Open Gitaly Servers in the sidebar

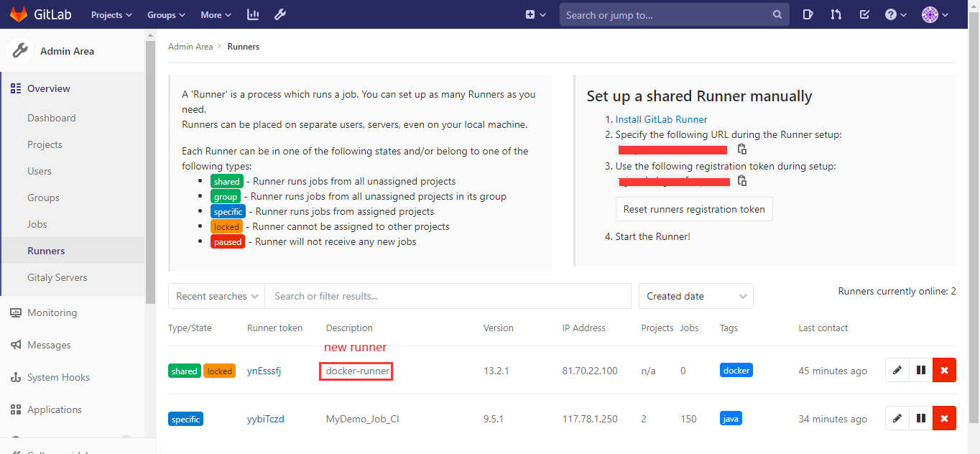[x=57, y=277]
